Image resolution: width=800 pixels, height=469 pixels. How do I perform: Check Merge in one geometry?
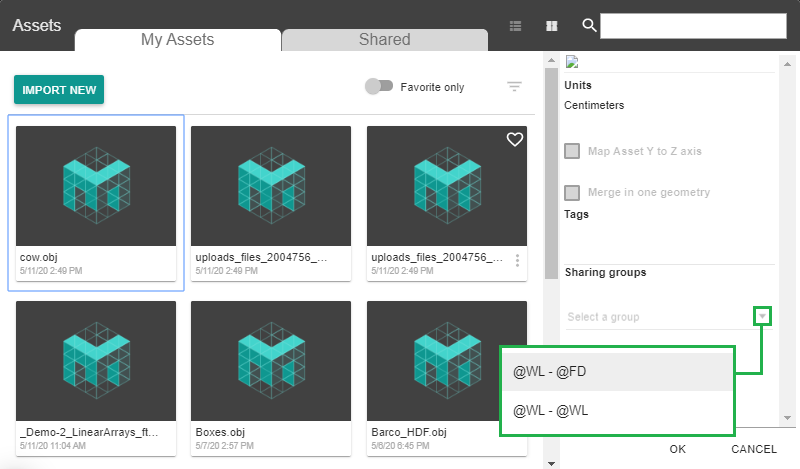click(573, 192)
